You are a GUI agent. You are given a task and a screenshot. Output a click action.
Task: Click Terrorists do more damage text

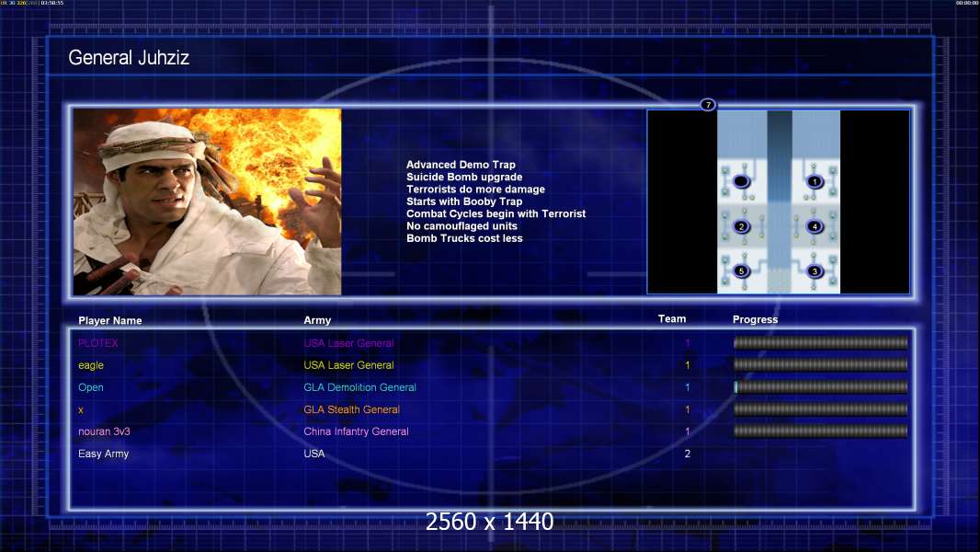tap(475, 190)
